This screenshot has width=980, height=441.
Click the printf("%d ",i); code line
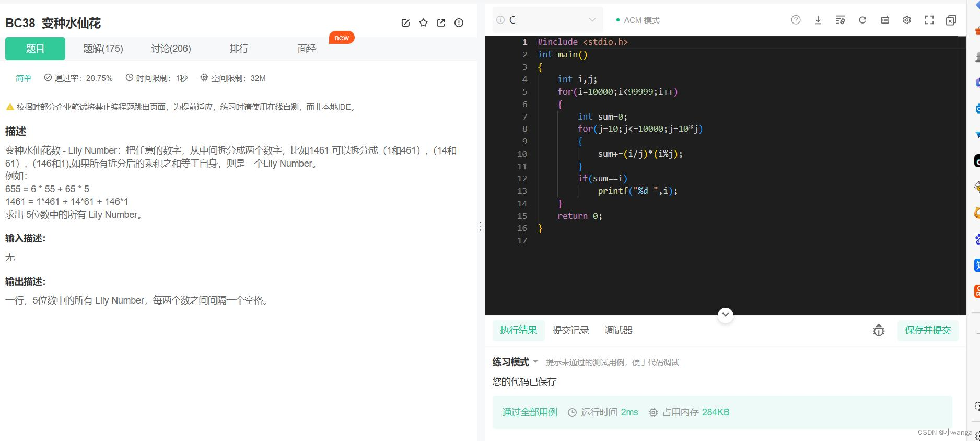638,191
